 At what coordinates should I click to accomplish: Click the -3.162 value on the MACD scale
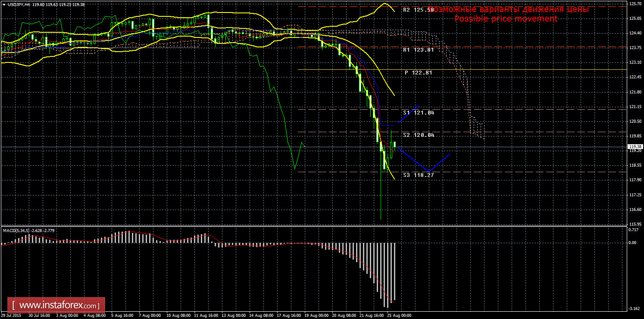point(634,309)
